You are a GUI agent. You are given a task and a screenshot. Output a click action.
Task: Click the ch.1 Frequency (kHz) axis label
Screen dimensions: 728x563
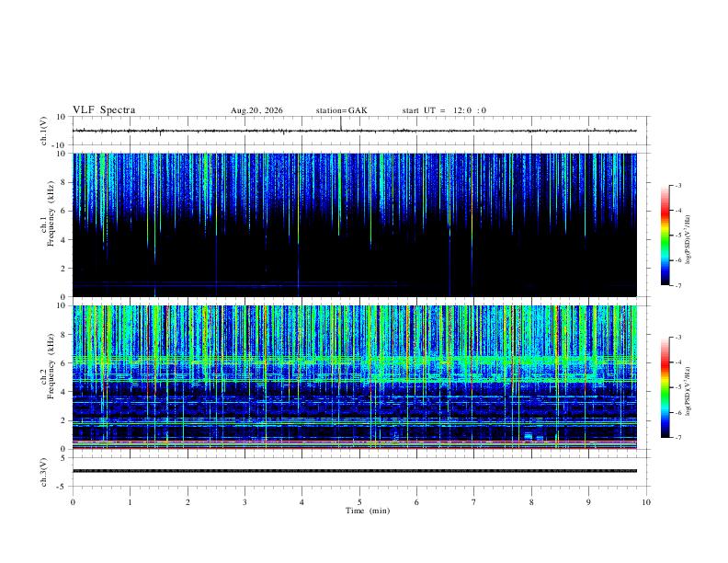[x=48, y=224]
